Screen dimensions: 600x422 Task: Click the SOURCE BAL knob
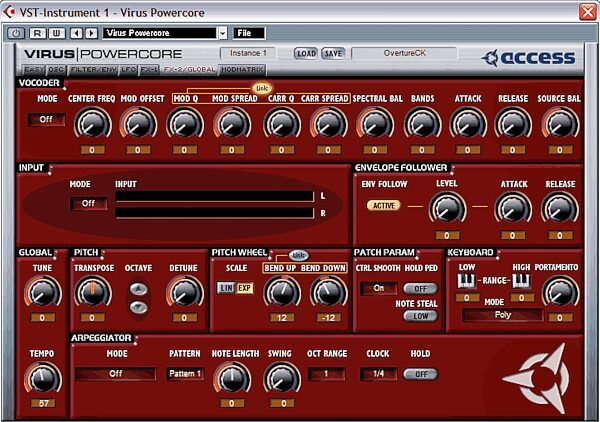(560, 124)
